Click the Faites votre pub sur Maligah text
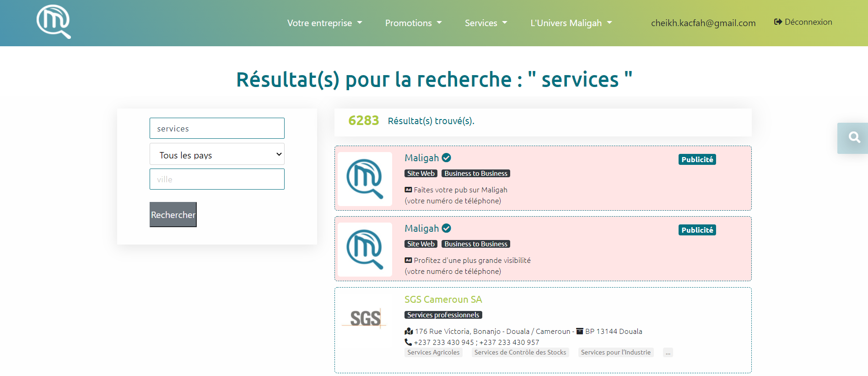 (x=461, y=190)
